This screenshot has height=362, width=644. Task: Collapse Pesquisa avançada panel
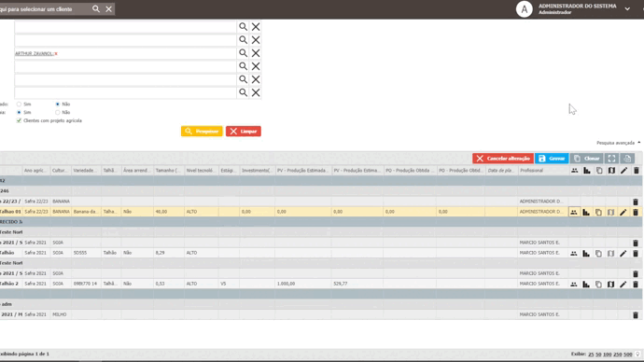(618, 143)
